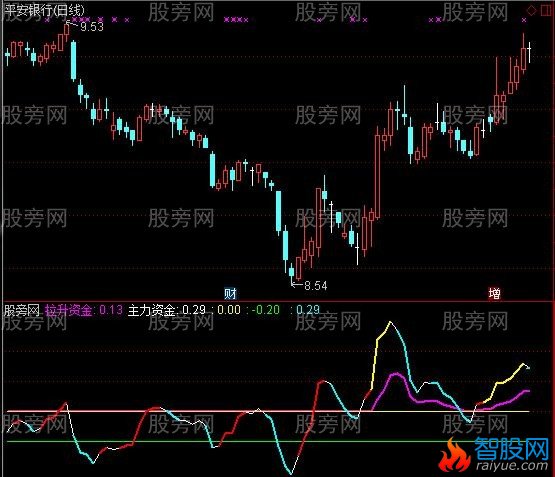Click the 0.13 拉升资金 value
This screenshot has width=555, height=477.
[111, 310]
